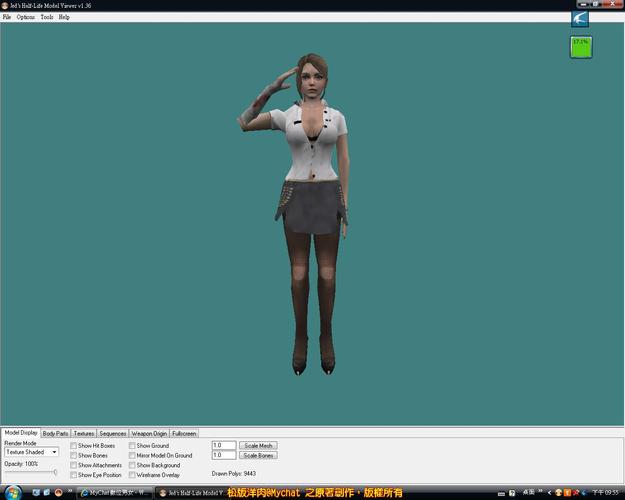Image resolution: width=625 pixels, height=500 pixels.
Task: Enable Show Attachments checkbox
Action: point(73,465)
